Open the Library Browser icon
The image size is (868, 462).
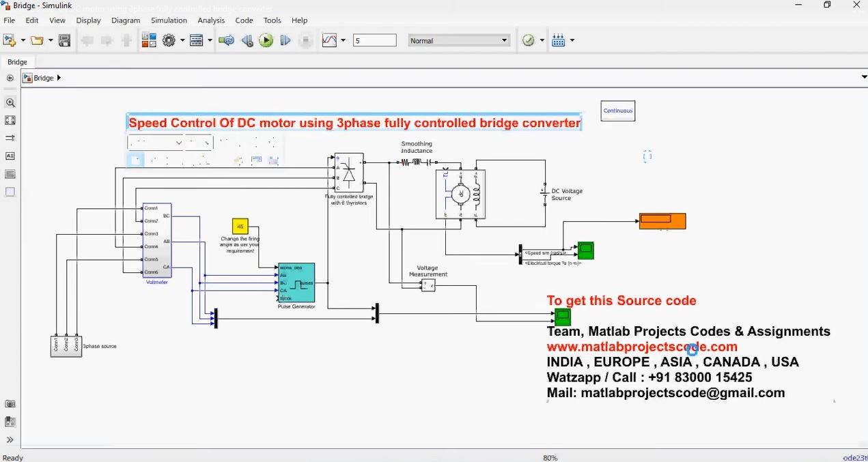pos(148,41)
